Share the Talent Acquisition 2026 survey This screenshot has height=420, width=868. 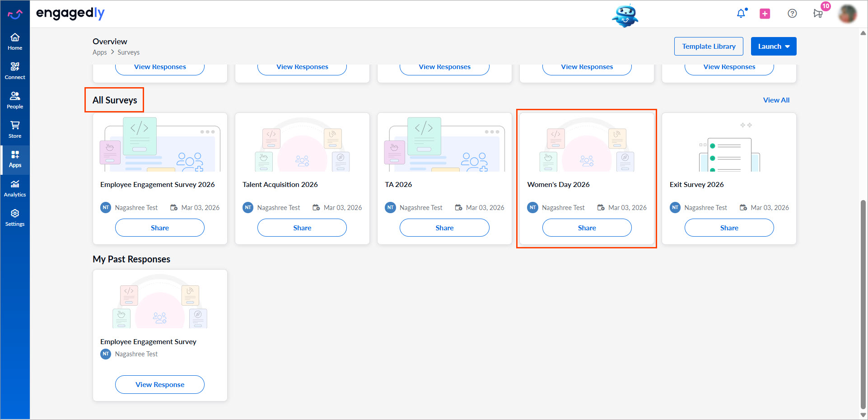(x=302, y=228)
